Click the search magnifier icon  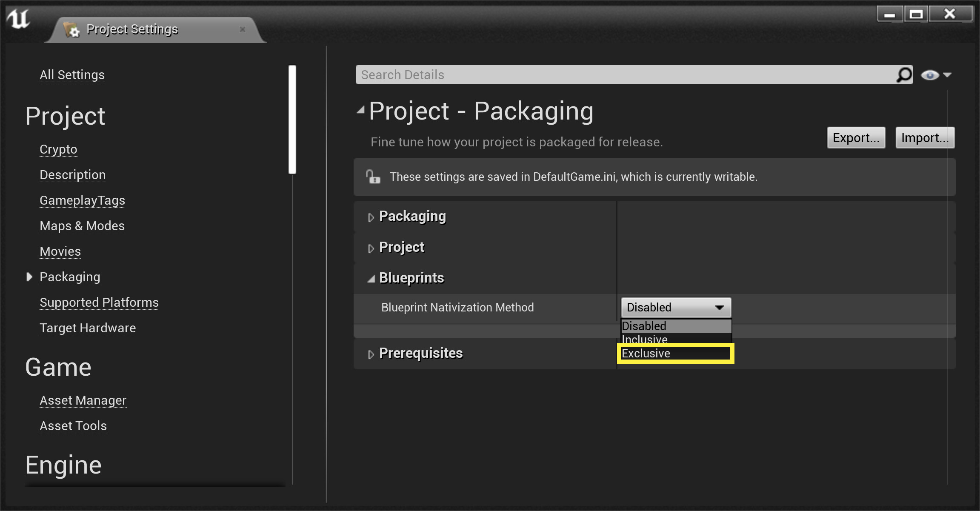[x=904, y=75]
